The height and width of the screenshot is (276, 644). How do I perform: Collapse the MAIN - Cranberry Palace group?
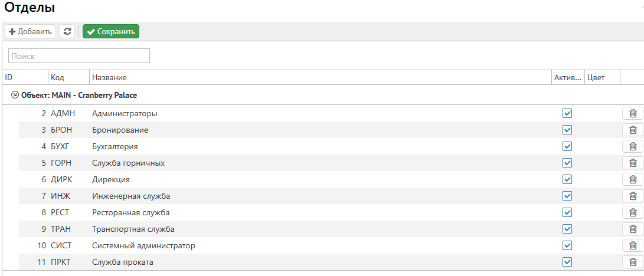[x=15, y=94]
